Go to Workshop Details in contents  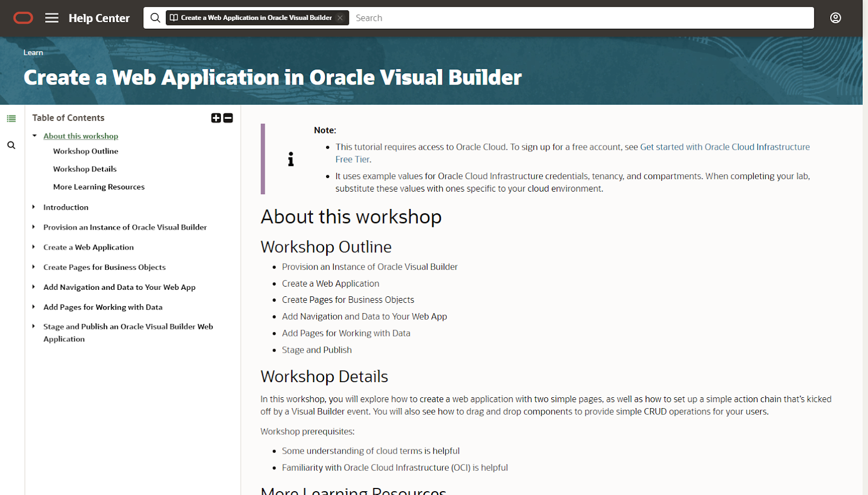click(85, 169)
